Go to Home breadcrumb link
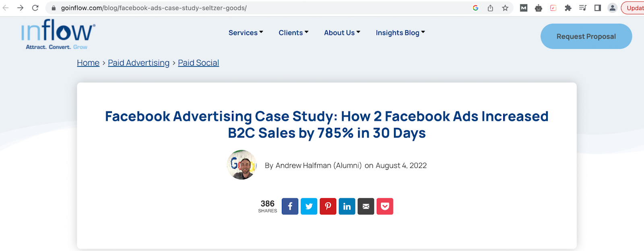This screenshot has height=251, width=644. pos(88,63)
